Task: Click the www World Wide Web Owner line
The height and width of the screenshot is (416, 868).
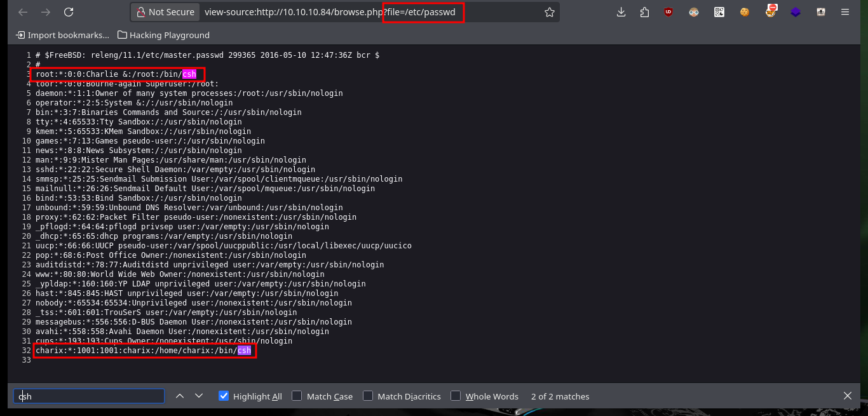Action: tap(180, 274)
